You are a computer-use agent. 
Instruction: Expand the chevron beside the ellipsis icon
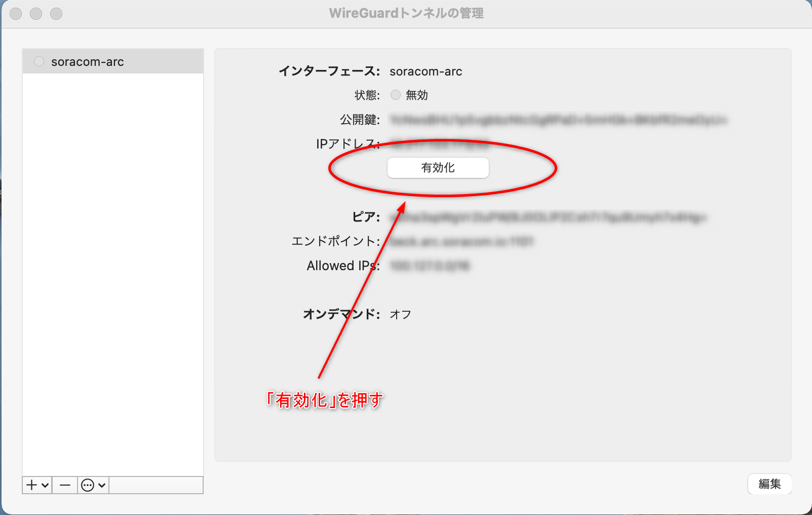[x=102, y=485]
